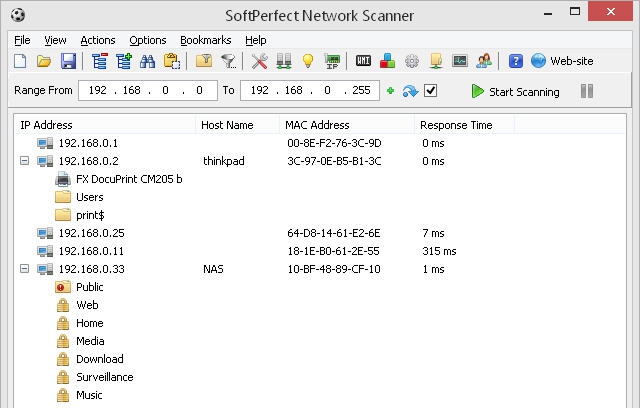The image size is (640, 408).
Task: Collapse the 192.168.0.33 NAS tree node
Action: click(x=24, y=269)
